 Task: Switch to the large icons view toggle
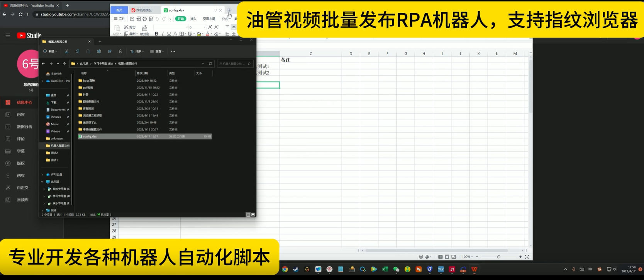coord(253,215)
